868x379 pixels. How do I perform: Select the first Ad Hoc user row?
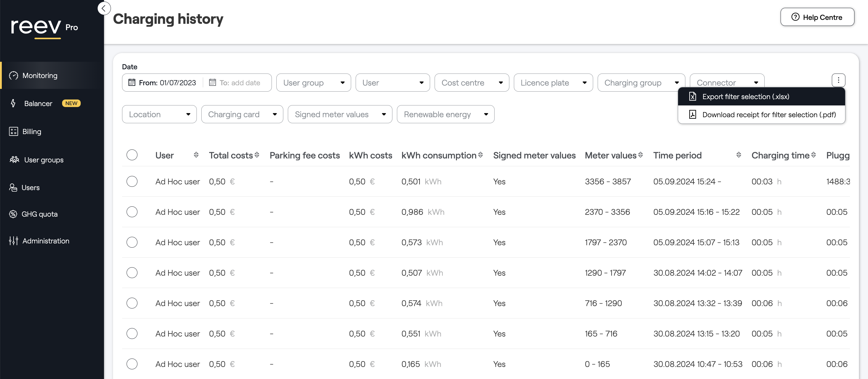click(x=132, y=182)
